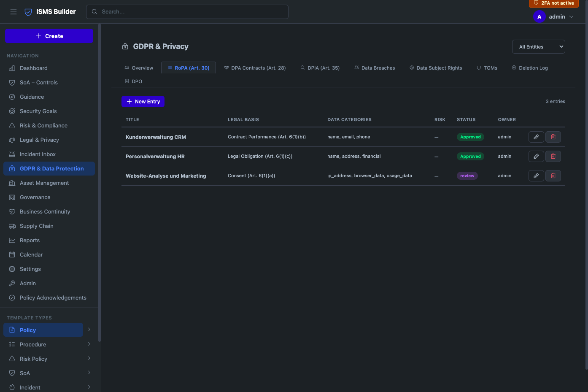This screenshot has width=588, height=392.
Task: Click the ISMS Builder shield logo
Action: pos(28,12)
